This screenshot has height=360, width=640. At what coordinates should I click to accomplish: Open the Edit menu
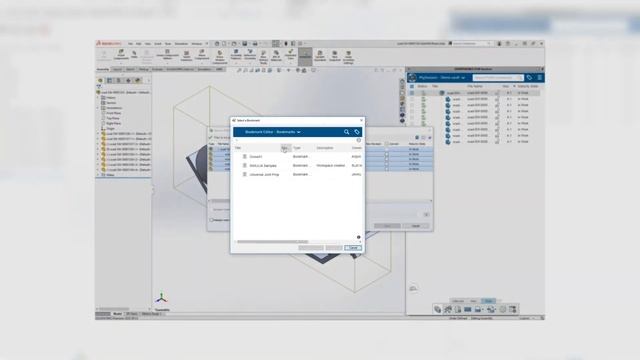[x=139, y=44]
